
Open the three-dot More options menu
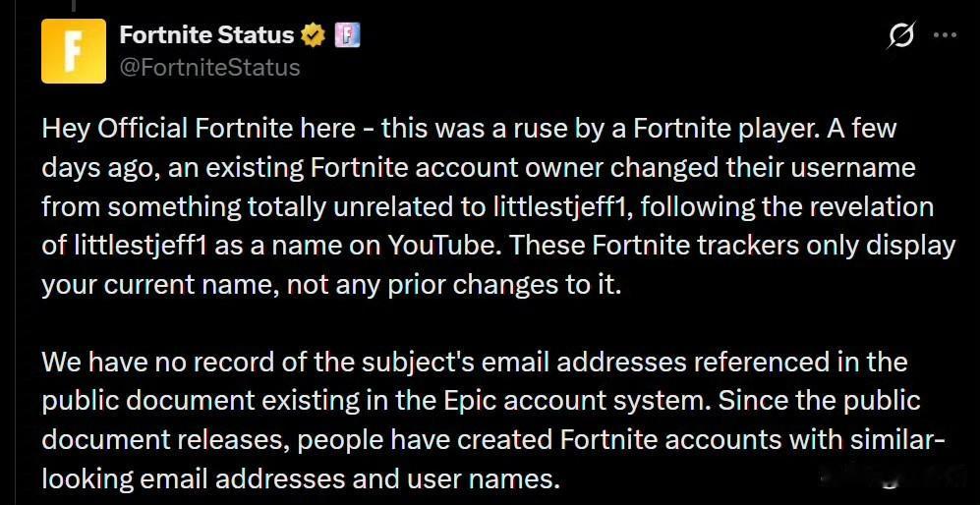point(944,36)
